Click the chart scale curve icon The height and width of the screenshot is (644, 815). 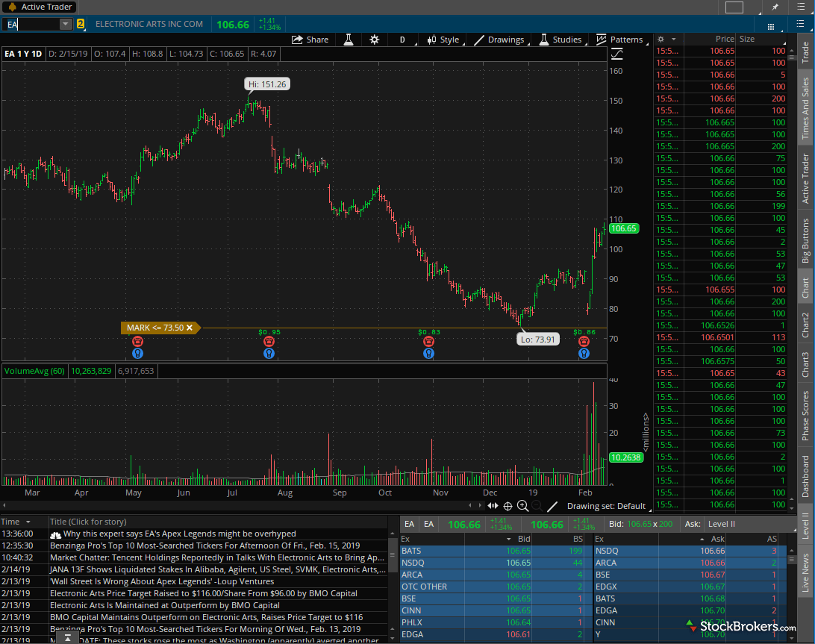coord(617,54)
